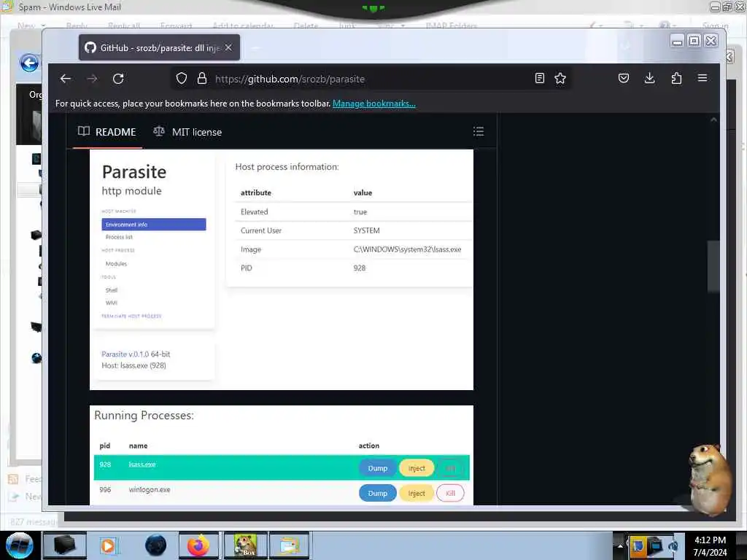
Task: Open the Save to Pocket icon
Action: point(624,78)
